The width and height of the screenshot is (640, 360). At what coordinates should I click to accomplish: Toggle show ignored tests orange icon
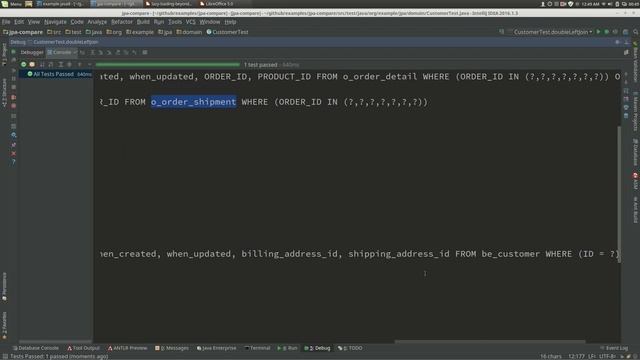(x=32, y=64)
